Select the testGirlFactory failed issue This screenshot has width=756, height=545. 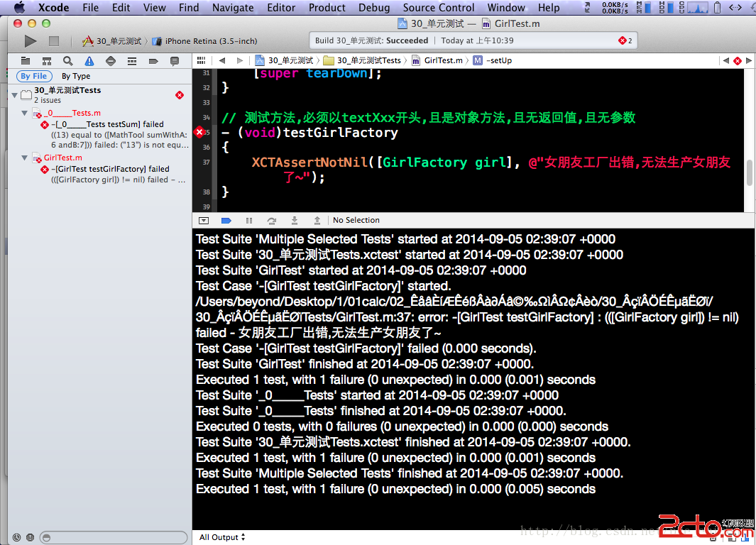pyautogui.click(x=114, y=174)
